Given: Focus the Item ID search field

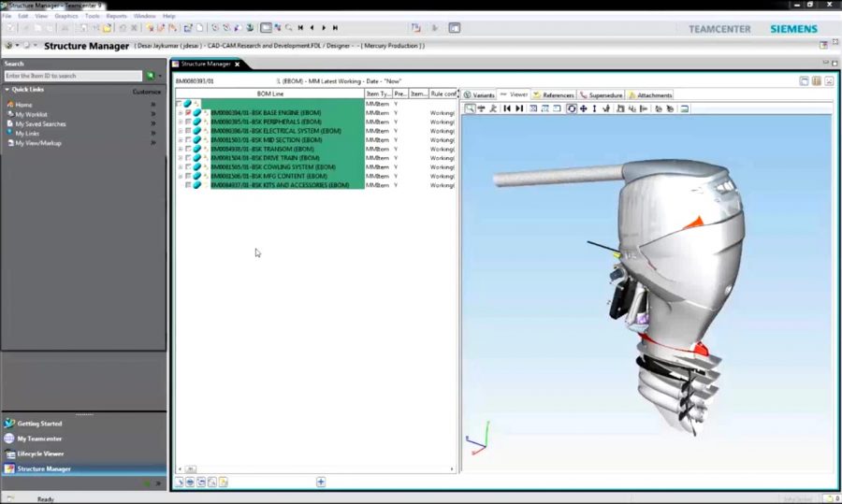Looking at the screenshot, I should 73,77.
